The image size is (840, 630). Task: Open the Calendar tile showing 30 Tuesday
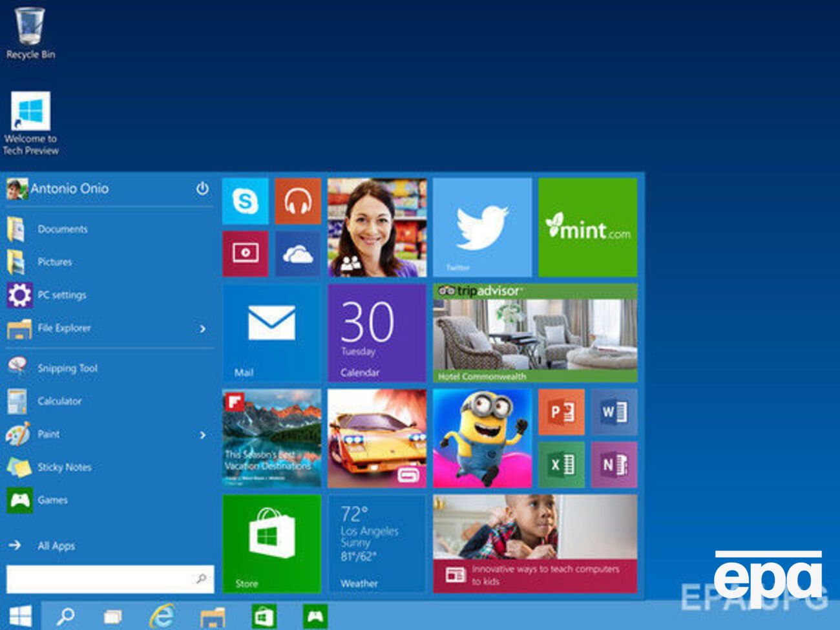[x=377, y=333]
